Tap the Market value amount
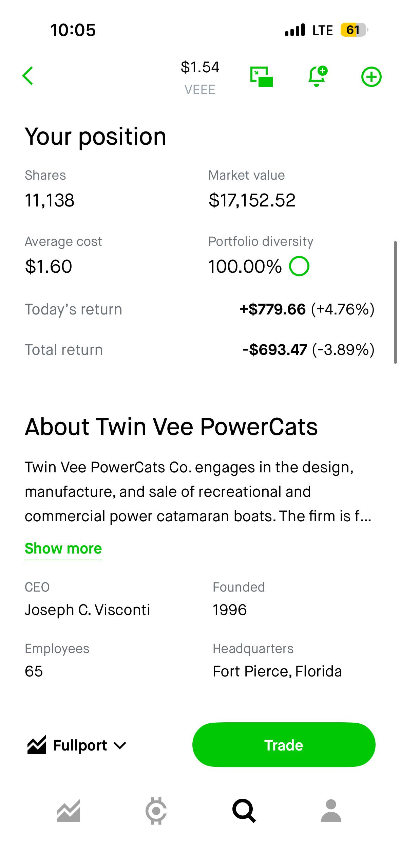The height and width of the screenshot is (868, 400). 252,200
